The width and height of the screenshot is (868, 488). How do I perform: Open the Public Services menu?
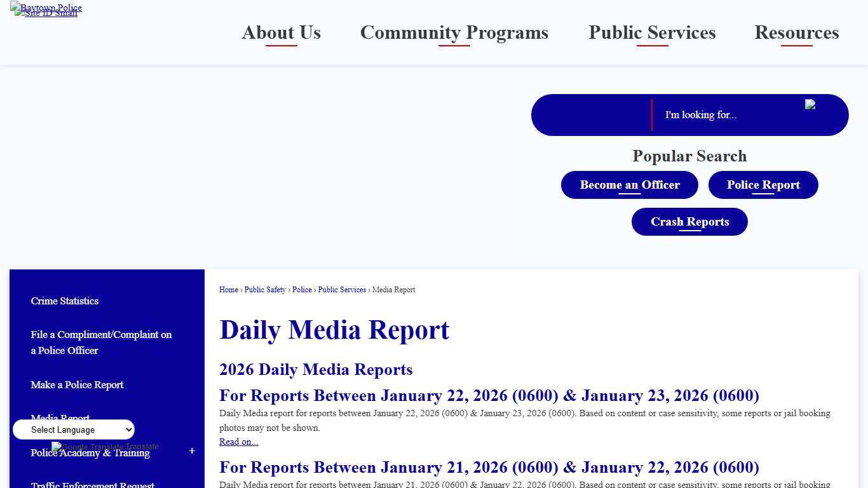tap(651, 33)
